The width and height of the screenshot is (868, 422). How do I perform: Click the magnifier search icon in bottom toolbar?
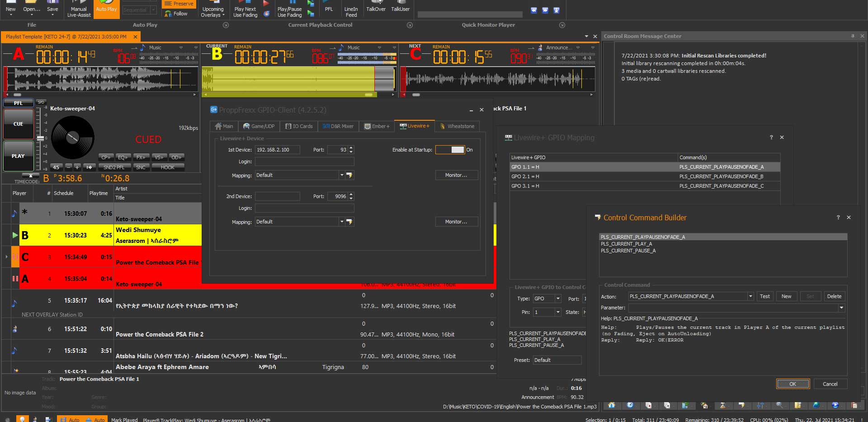(779, 405)
